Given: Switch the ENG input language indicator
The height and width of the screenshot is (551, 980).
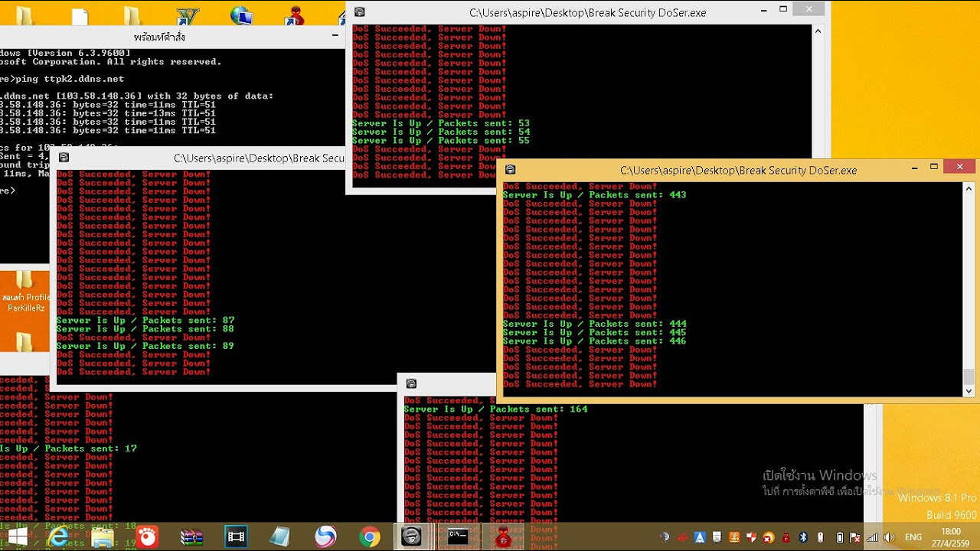Looking at the screenshot, I should coord(913,537).
